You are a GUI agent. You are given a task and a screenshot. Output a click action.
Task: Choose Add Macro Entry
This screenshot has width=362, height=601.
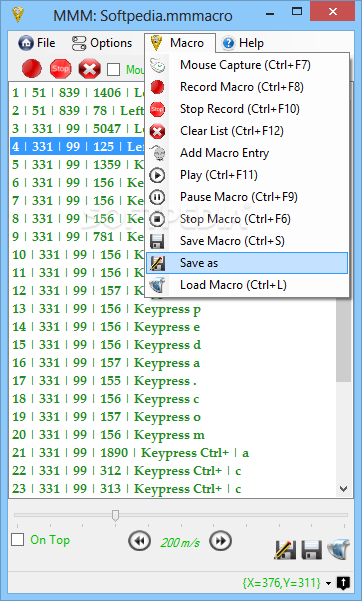pyautogui.click(x=247, y=153)
